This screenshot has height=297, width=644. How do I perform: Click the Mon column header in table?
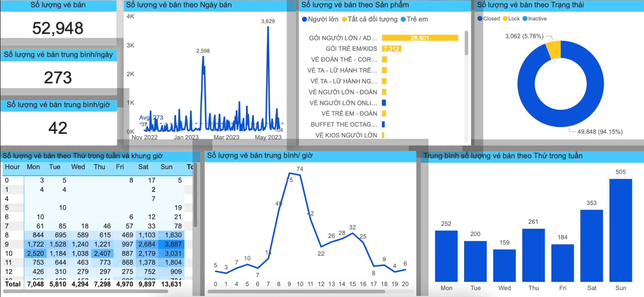[33, 167]
